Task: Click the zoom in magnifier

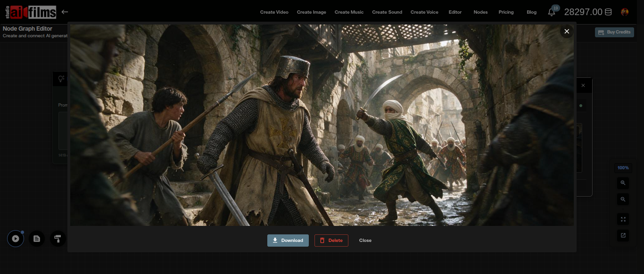Action: [623, 183]
